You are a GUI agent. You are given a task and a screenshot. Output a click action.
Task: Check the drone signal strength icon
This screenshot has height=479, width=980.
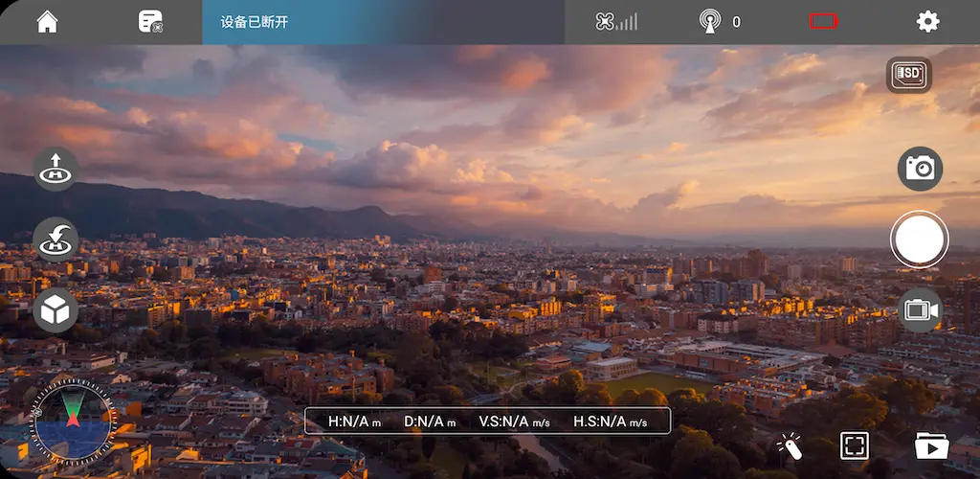point(616,22)
